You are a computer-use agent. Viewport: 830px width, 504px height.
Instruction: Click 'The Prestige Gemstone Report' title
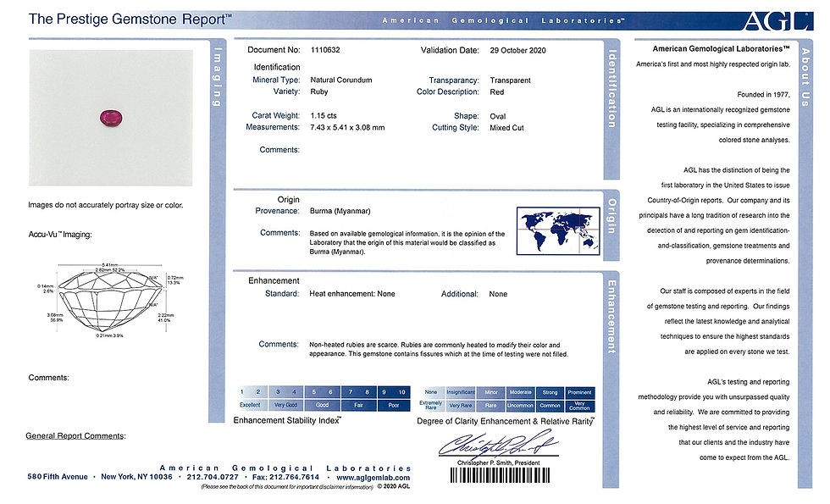(130, 19)
